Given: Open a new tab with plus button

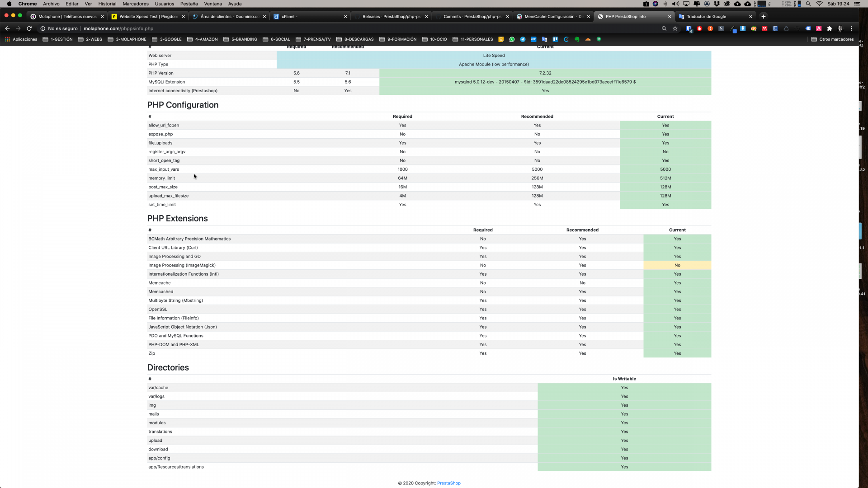Looking at the screenshot, I should (764, 16).
